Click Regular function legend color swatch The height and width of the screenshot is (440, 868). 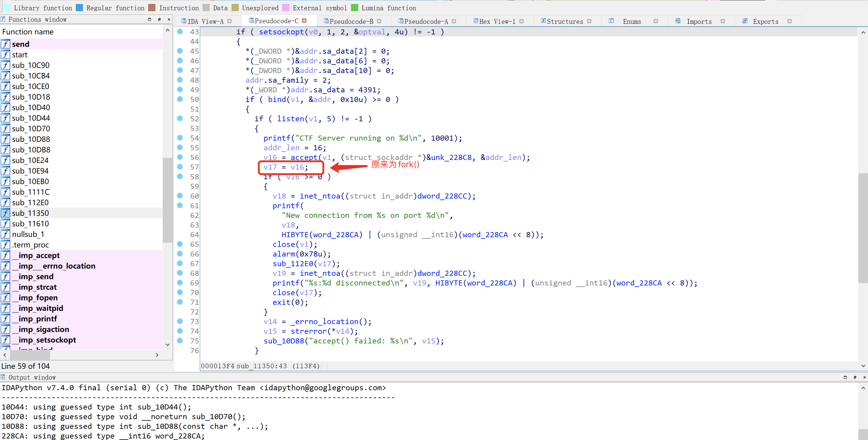pyautogui.click(x=79, y=8)
